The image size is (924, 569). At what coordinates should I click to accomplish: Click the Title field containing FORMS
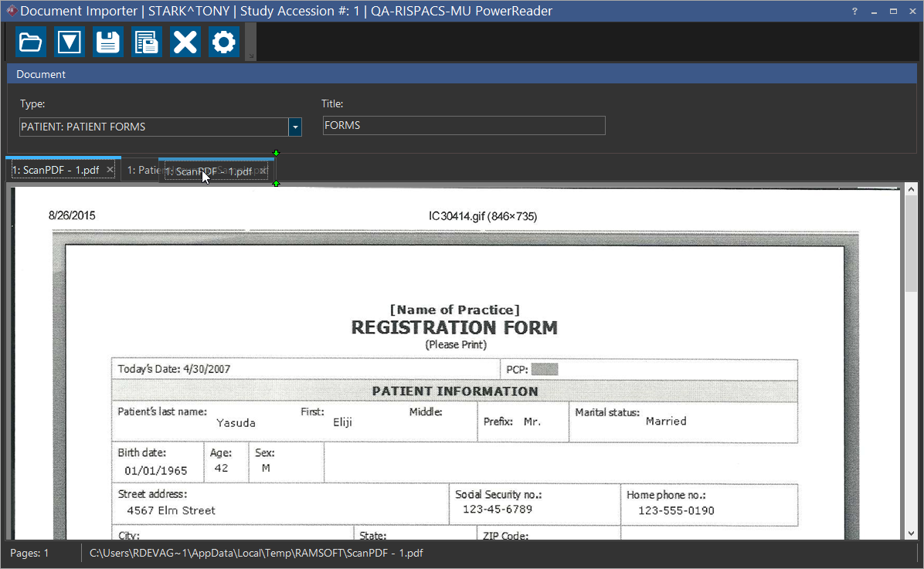tap(464, 126)
